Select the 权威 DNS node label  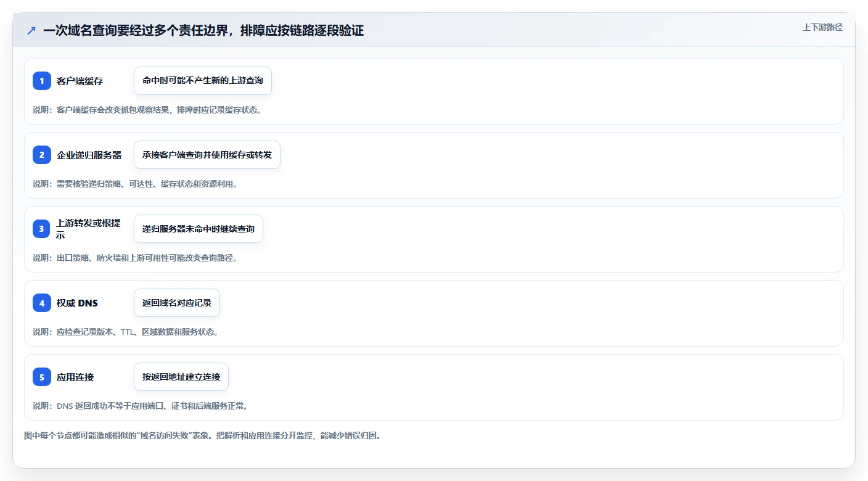click(77, 303)
